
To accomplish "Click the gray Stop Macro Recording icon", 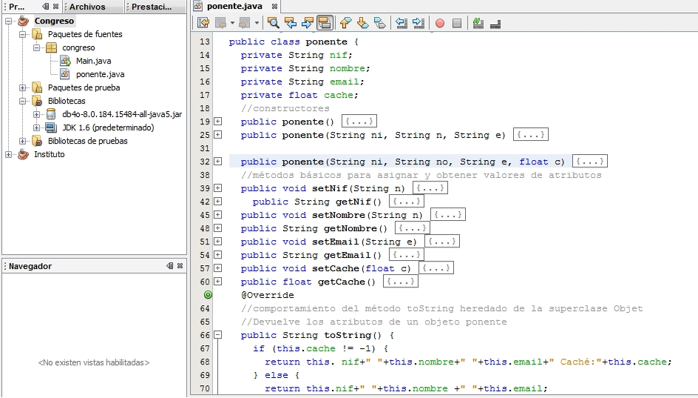I will [457, 23].
